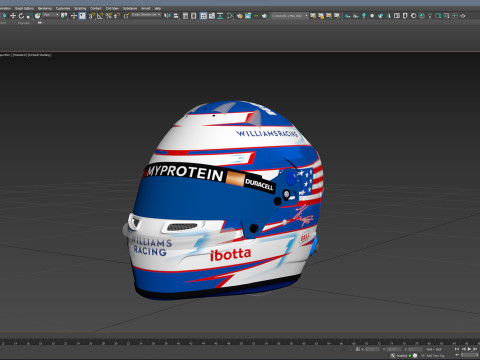
Task: Click the Standard viewport label
Action: point(19,55)
